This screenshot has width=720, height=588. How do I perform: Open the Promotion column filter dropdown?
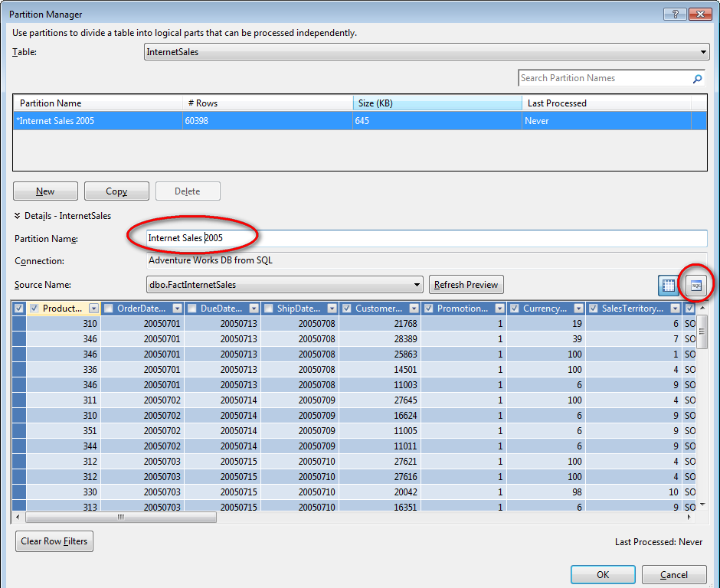(x=499, y=309)
